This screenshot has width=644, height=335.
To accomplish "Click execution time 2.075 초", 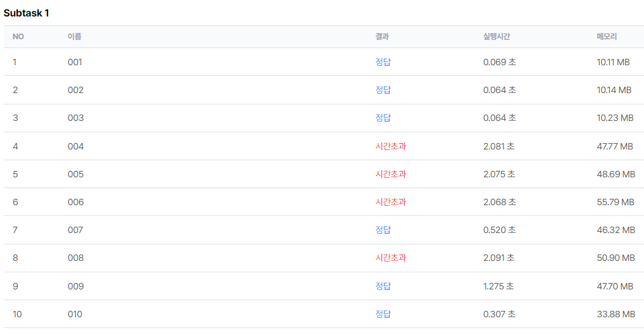I will click(x=499, y=174).
